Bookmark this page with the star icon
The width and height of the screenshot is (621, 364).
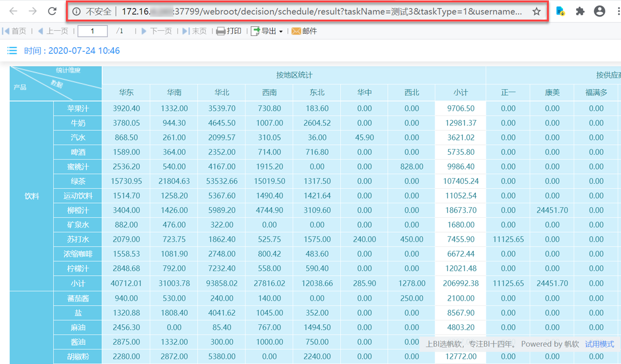point(536,11)
